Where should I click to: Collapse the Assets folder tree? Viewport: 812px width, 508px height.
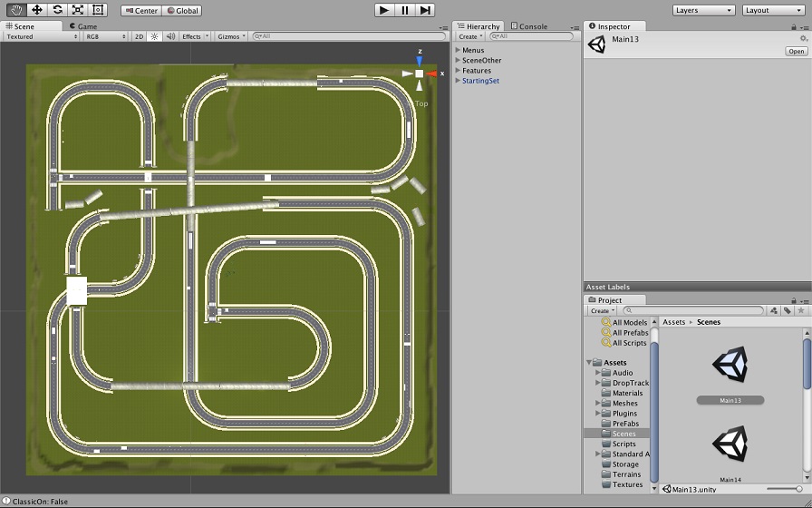click(589, 362)
